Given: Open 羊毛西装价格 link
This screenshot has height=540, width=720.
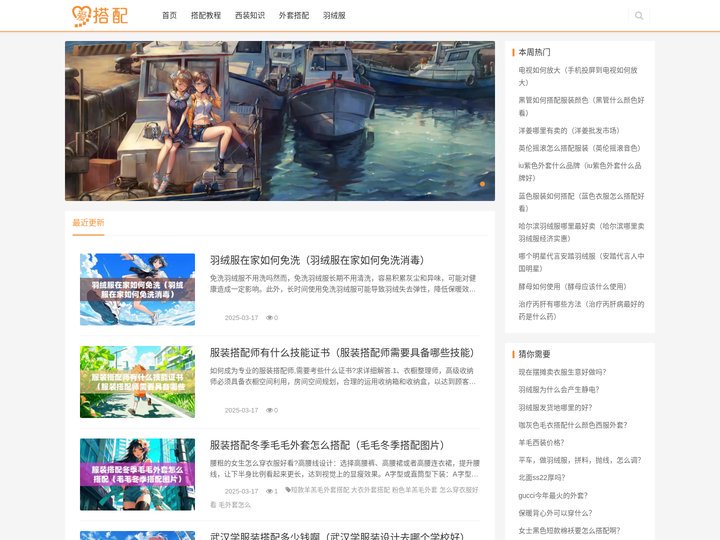Looking at the screenshot, I should tap(541, 443).
